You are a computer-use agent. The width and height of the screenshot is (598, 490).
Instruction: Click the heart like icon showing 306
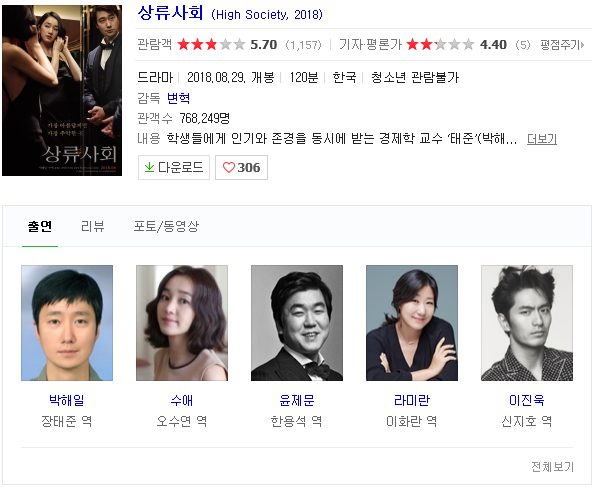(229, 167)
